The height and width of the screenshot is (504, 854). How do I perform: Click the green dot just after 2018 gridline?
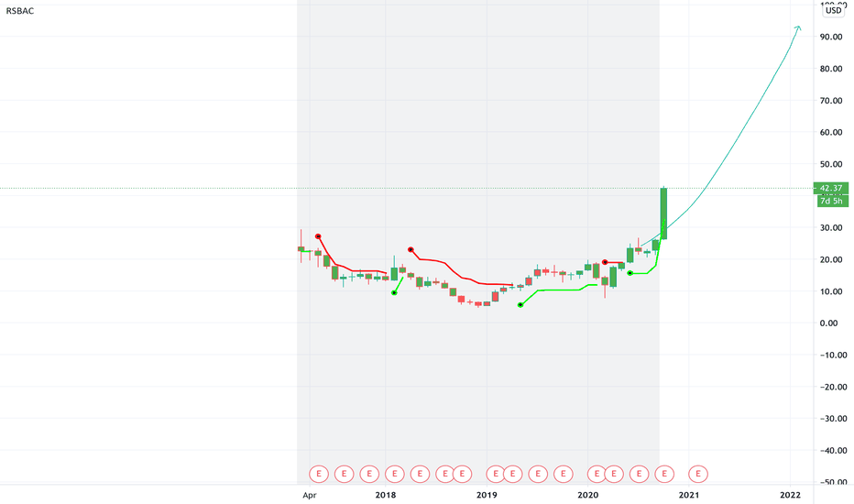(394, 293)
